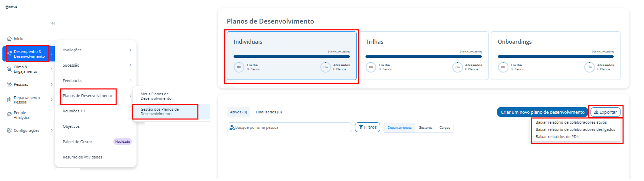Click the Departamento Pessoal clipboard icon
The image size is (644, 181).
(9, 100)
